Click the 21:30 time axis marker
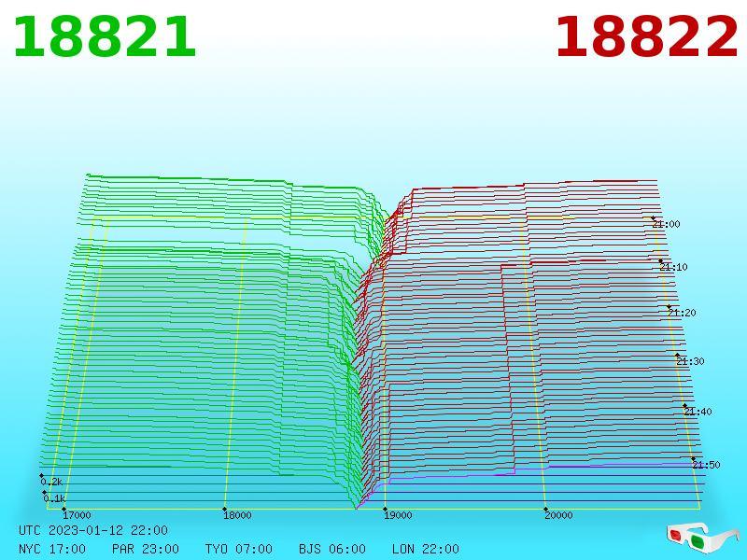 click(x=690, y=361)
